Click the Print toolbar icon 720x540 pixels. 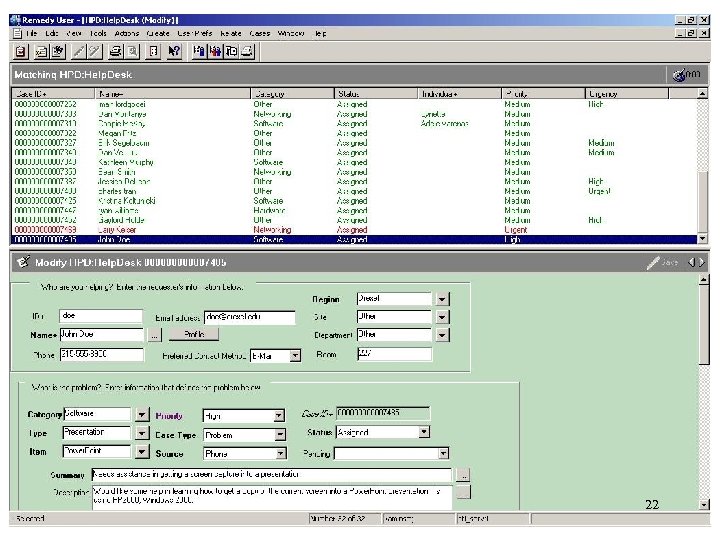[117, 50]
